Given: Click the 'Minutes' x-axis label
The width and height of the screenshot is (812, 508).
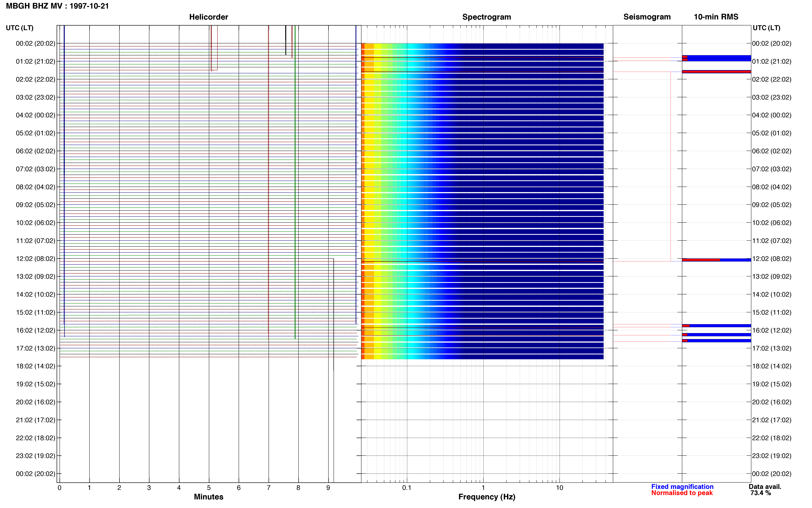Looking at the screenshot, I should tap(209, 497).
